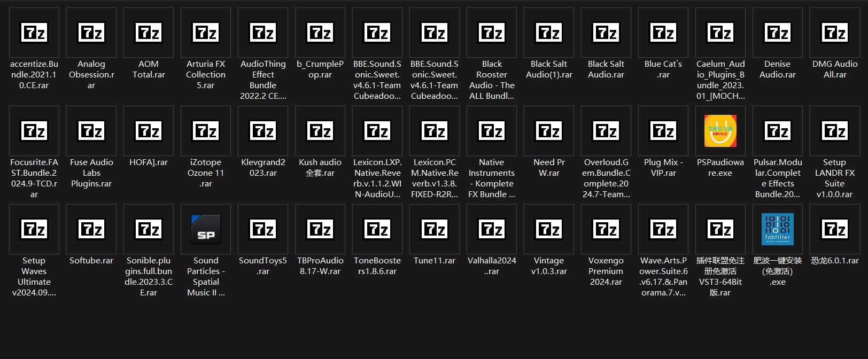The image size is (868, 359).
Task: Click the FabFilter one-click installer icon
Action: 777,229
